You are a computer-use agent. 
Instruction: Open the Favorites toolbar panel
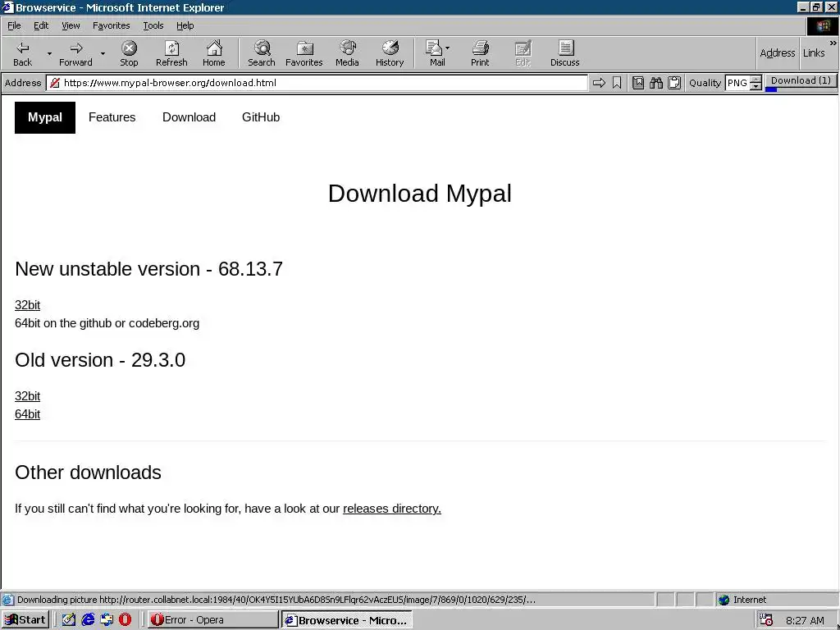(304, 53)
